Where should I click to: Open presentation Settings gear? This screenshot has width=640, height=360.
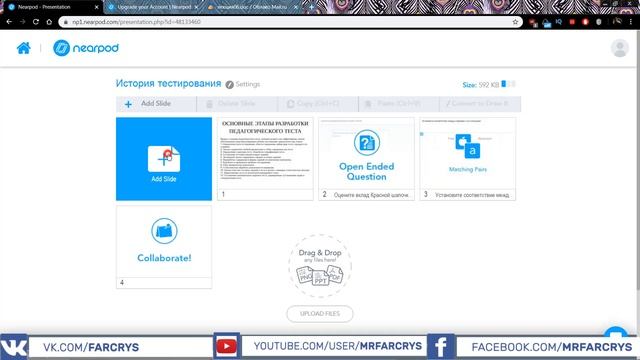(x=230, y=84)
